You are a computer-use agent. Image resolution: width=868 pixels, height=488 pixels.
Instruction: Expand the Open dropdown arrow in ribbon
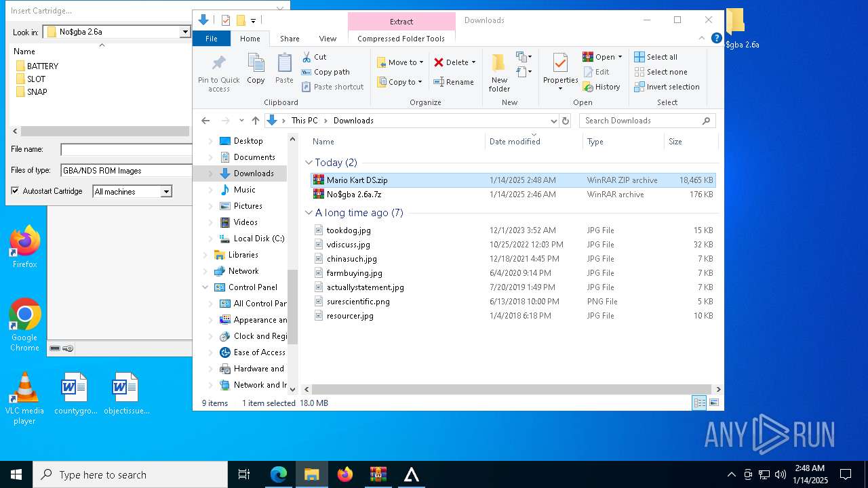click(620, 57)
